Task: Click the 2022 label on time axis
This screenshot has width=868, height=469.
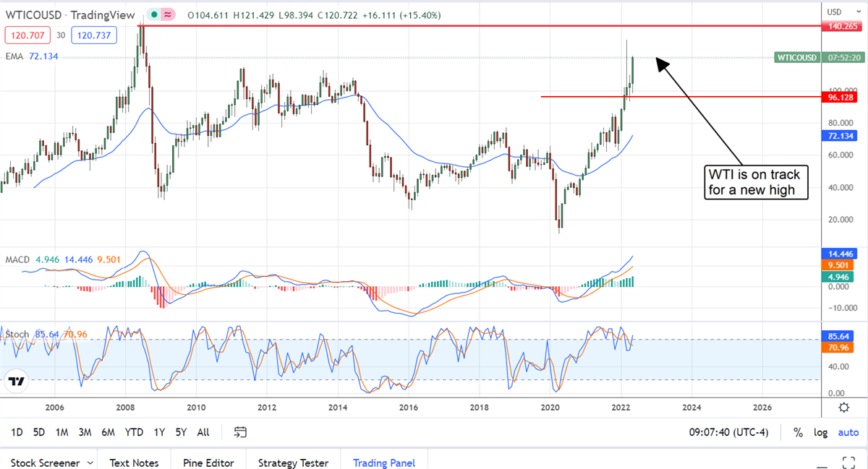Action: (x=622, y=408)
